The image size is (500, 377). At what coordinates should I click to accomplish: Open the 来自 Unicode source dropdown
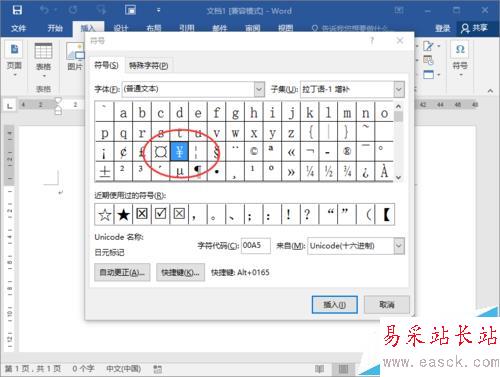point(399,246)
